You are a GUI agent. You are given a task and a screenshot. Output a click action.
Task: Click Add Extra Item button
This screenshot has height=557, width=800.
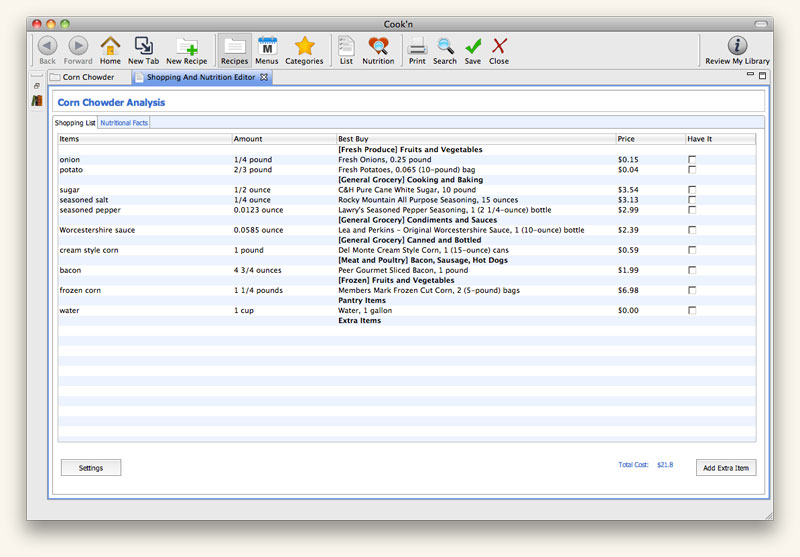coord(726,468)
